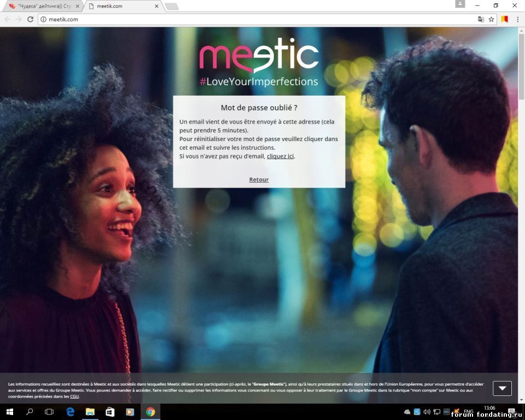Click the "cliquez ici" resend email link
Viewport: 525px width, 420px height.
click(x=280, y=156)
